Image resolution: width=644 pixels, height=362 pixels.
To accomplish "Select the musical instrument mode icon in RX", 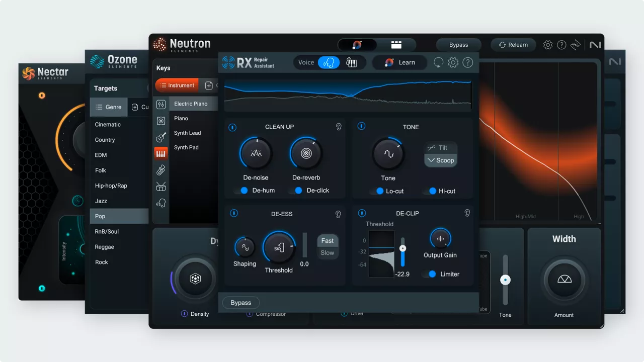I will [351, 63].
